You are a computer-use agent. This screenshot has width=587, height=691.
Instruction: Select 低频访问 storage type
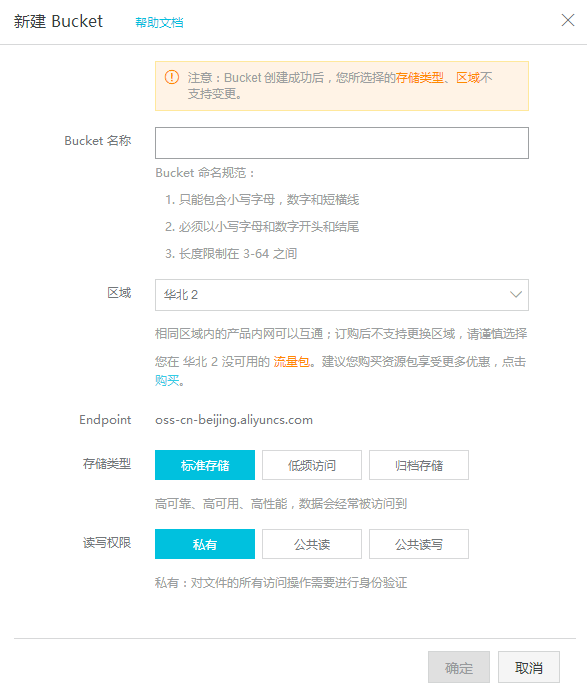[x=312, y=465]
